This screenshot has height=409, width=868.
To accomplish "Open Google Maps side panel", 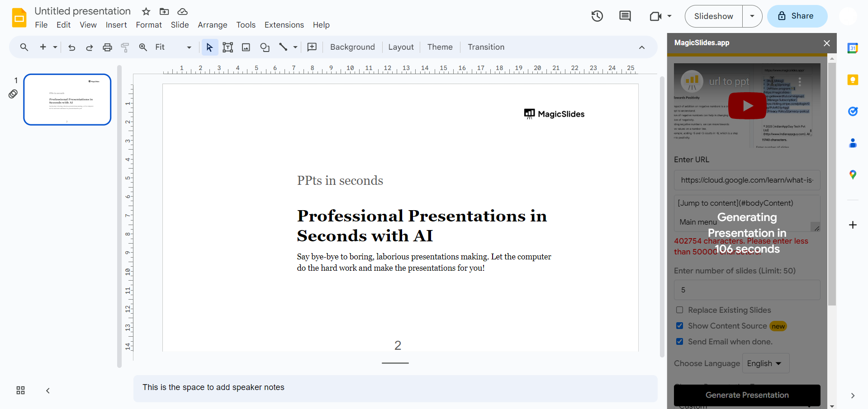I will click(x=853, y=175).
